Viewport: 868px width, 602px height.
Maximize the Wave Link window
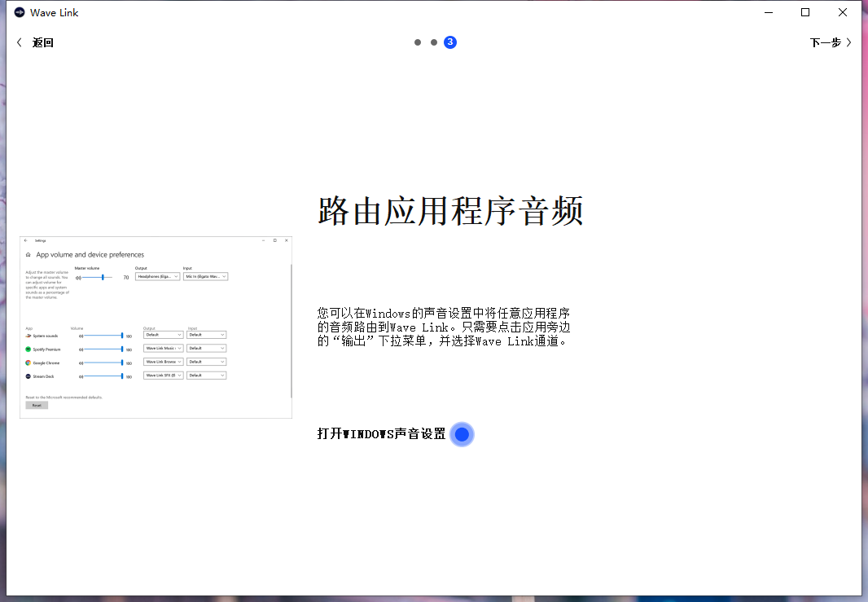click(x=805, y=12)
